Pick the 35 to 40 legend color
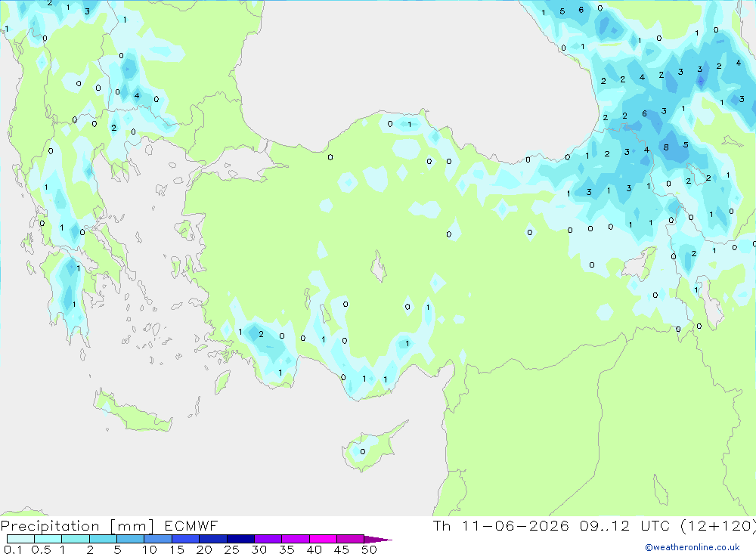Viewport: 756px width, 554px height. point(296,539)
